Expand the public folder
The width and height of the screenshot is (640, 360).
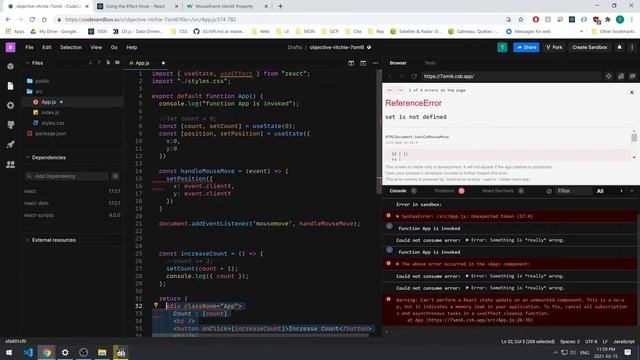[x=42, y=81]
